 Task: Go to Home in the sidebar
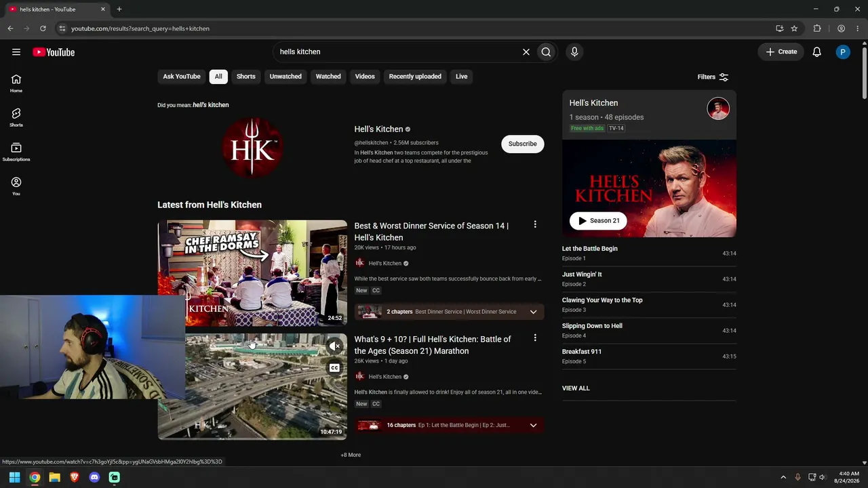(16, 83)
